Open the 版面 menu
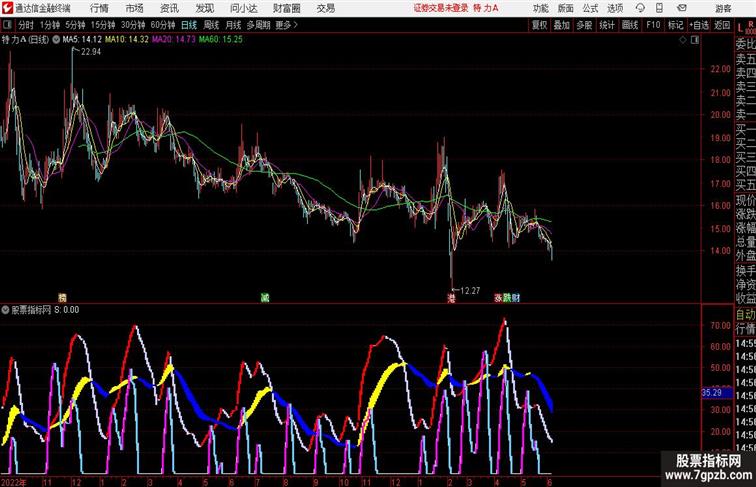Viewport: 756px width, 487px height. [x=566, y=8]
